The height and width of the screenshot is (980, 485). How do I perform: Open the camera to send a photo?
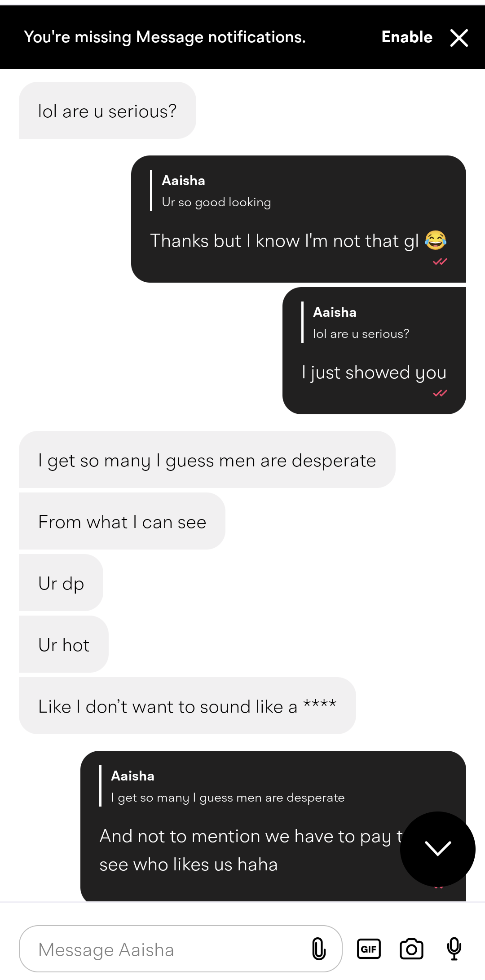coord(411,949)
